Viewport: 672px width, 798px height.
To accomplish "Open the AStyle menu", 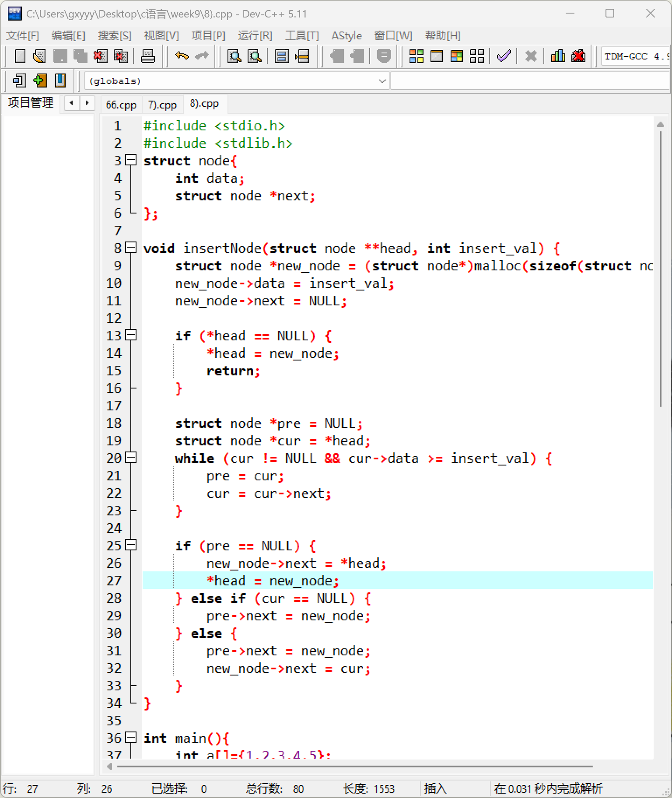I will coord(346,35).
